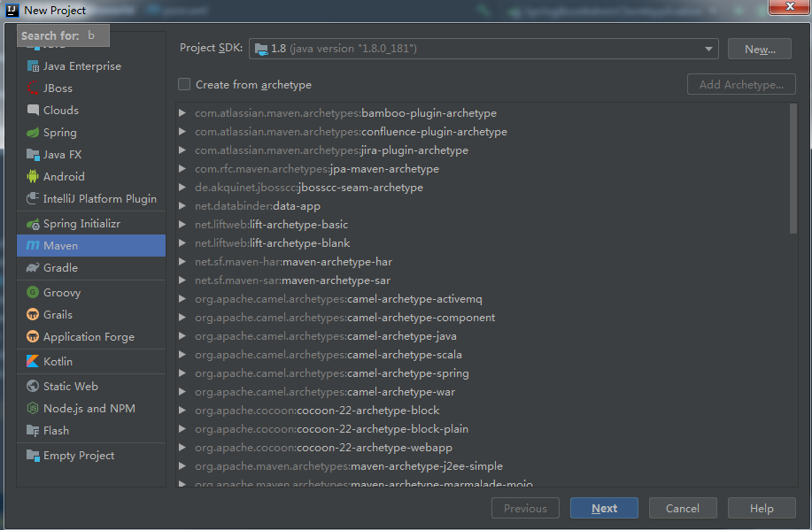Screen dimensions: 812x530
Task: Click the Static Web globe icon
Action: [33, 386]
